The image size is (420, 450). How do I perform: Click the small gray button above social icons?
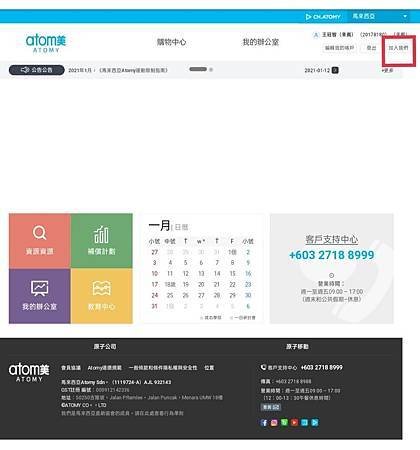(271, 407)
